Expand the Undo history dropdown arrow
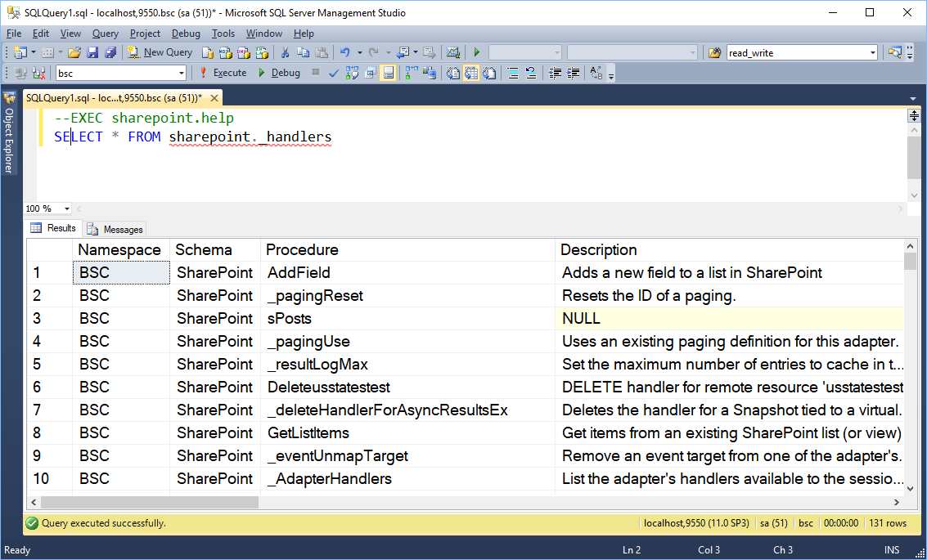927x560 pixels. point(359,52)
